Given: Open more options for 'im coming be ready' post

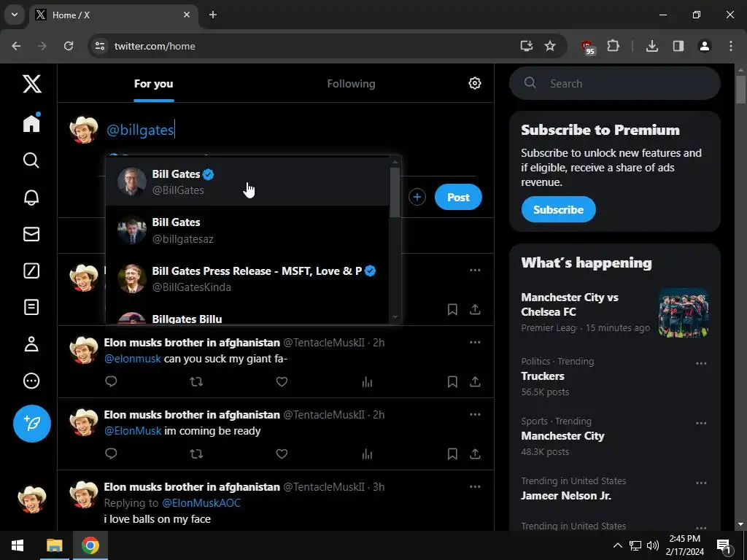Looking at the screenshot, I should pyautogui.click(x=475, y=415).
